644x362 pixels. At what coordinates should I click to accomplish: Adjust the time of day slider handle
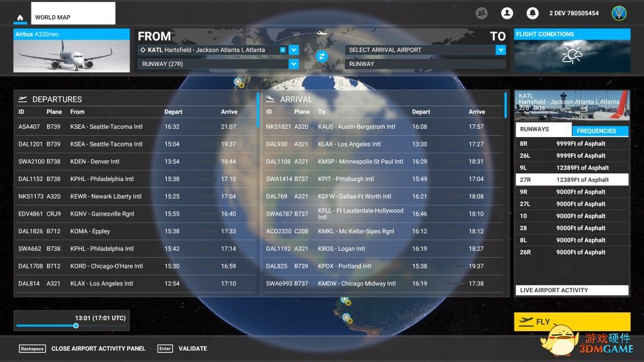(76, 326)
